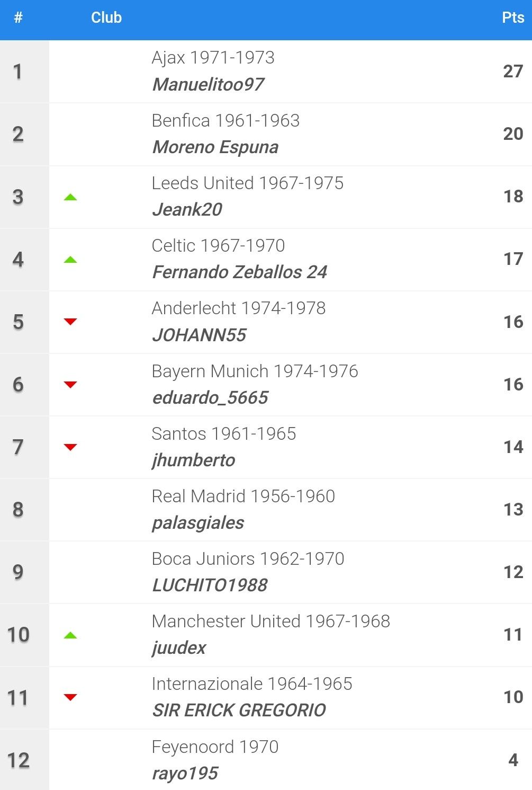This screenshot has width=532, height=790.
Task: Open manager rayo195 profile
Action: (185, 773)
